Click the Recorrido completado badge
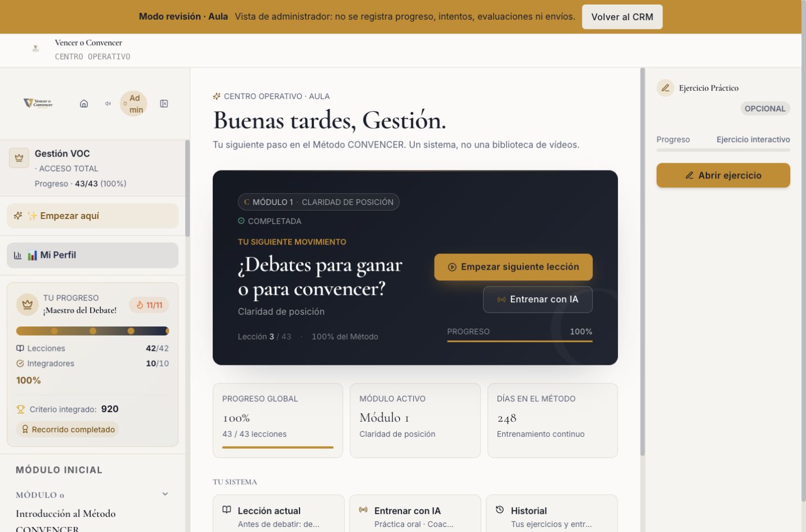806x532 pixels. tap(68, 430)
